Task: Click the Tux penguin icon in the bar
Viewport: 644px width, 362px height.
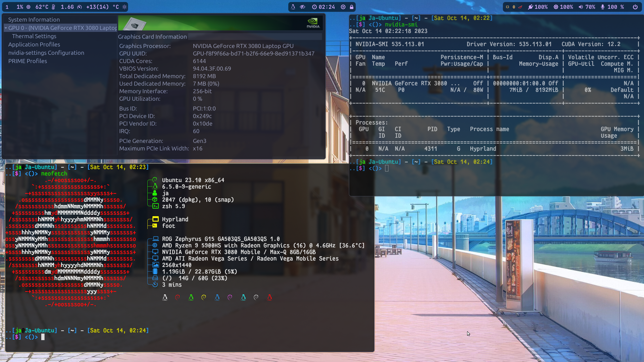Action: [293, 7]
